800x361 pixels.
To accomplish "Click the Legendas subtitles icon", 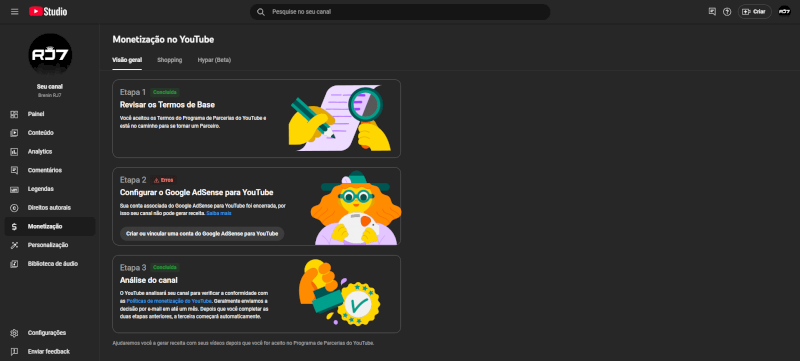I will point(14,189).
